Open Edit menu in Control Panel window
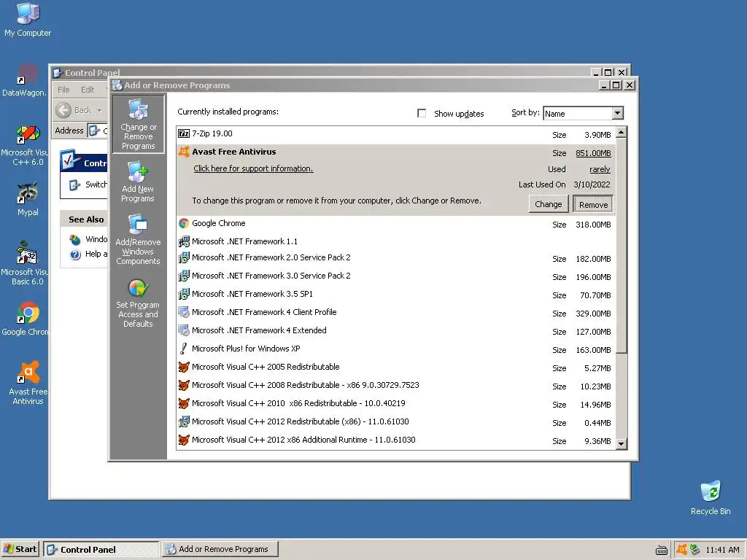Viewport: 747px width, 560px height. pyautogui.click(x=88, y=90)
